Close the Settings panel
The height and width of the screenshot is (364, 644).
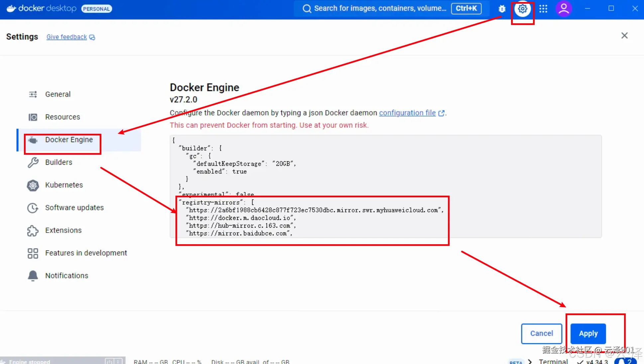pos(624,36)
